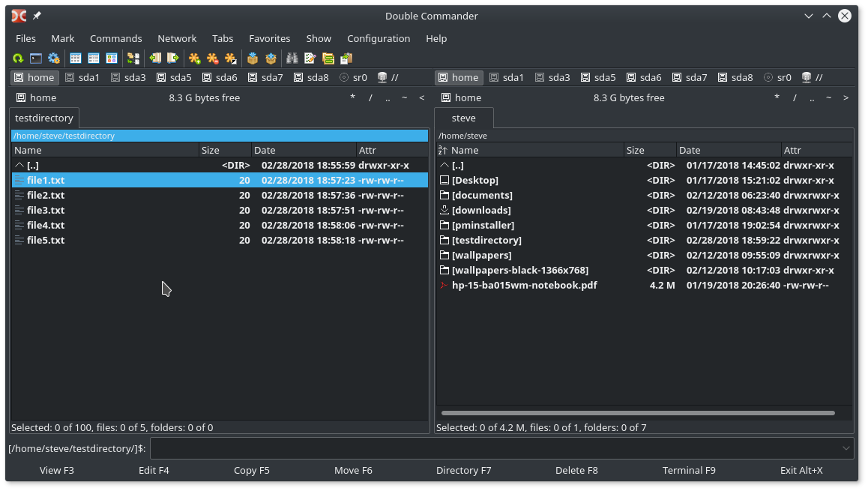Click the extract files box icon
Image resolution: width=868 pixels, height=491 pixels.
[271, 58]
